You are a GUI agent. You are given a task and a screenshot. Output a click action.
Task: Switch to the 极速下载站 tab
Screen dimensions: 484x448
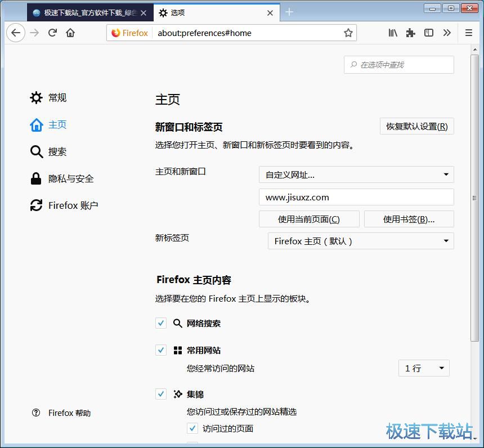[90, 12]
